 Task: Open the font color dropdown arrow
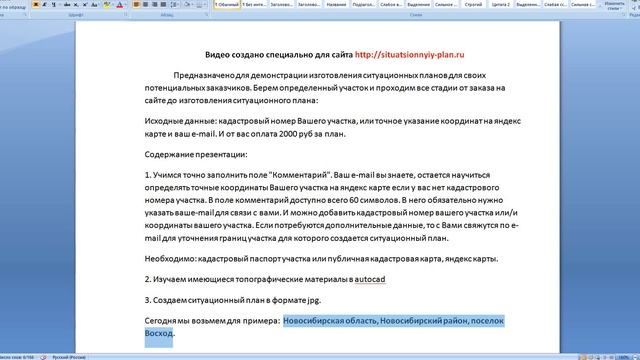click(x=125, y=4)
